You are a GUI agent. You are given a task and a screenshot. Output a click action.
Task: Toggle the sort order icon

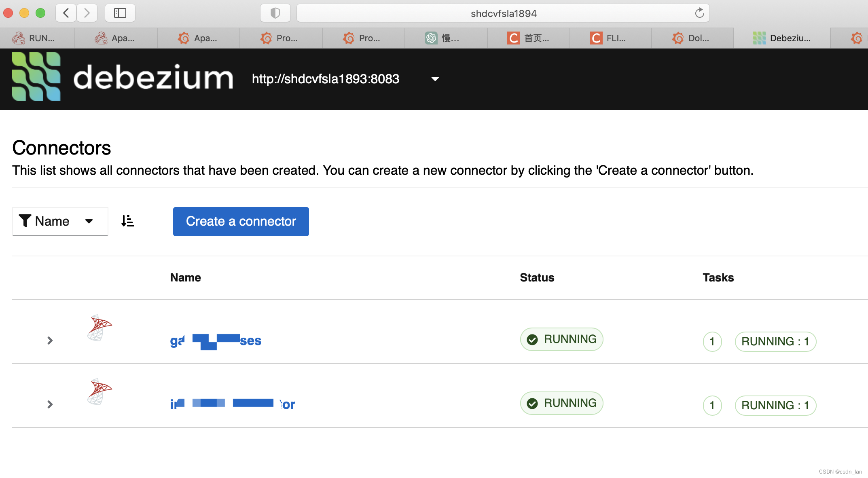(128, 221)
